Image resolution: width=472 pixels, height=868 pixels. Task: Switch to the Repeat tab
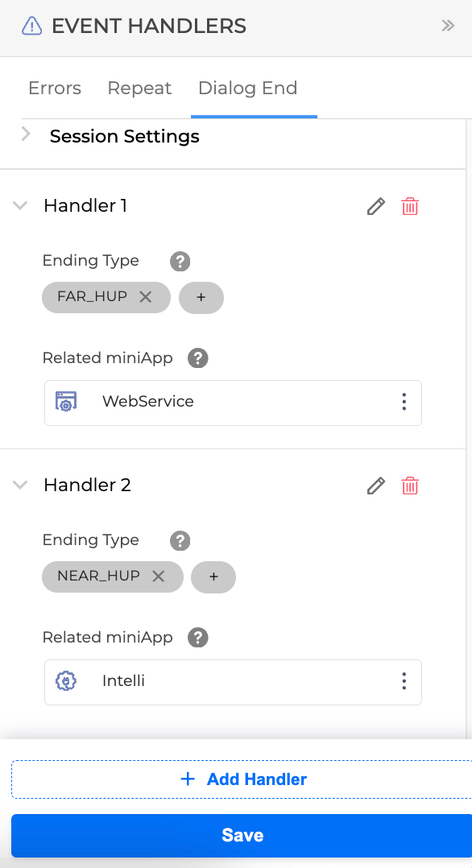pyautogui.click(x=139, y=88)
